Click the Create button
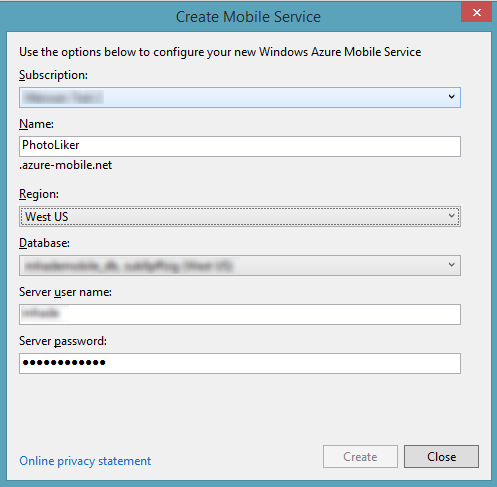Viewport: 497px width, 487px height. [x=360, y=456]
